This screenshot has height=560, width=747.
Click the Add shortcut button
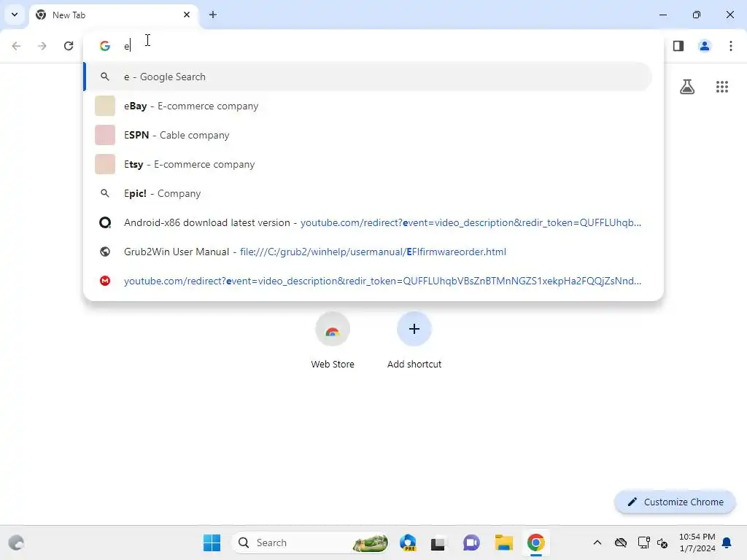tap(414, 341)
